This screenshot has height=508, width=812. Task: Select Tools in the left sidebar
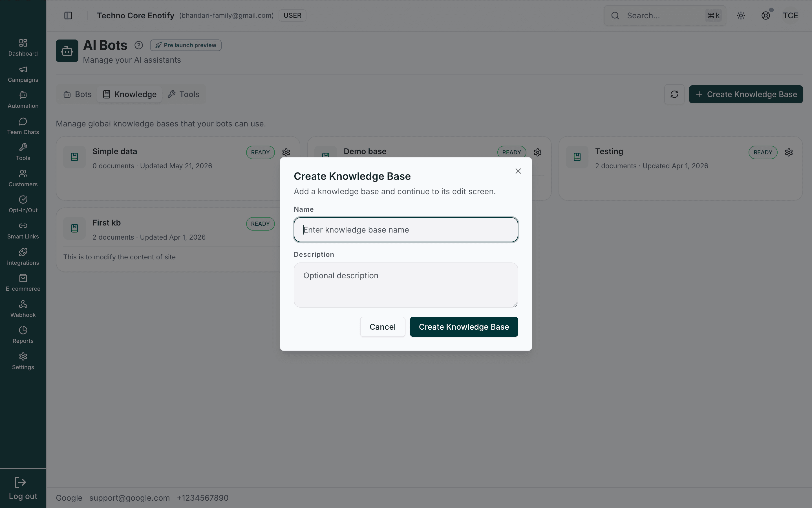(x=23, y=152)
